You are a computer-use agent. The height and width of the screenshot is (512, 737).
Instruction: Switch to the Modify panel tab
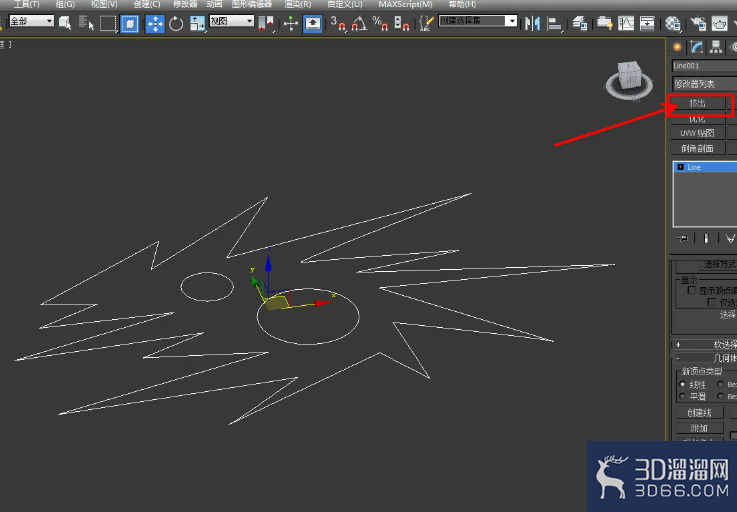coord(697,47)
